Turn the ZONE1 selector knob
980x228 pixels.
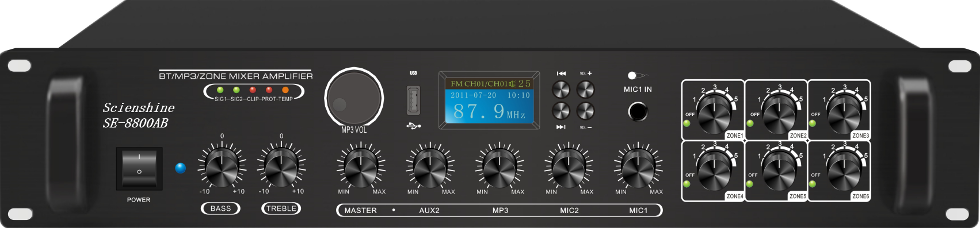tap(714, 114)
